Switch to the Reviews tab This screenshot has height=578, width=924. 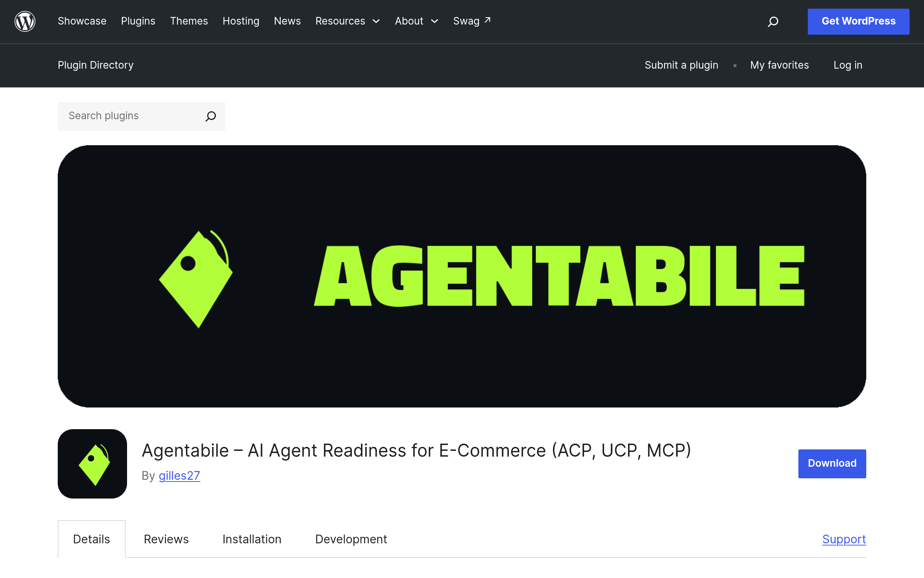(x=166, y=539)
